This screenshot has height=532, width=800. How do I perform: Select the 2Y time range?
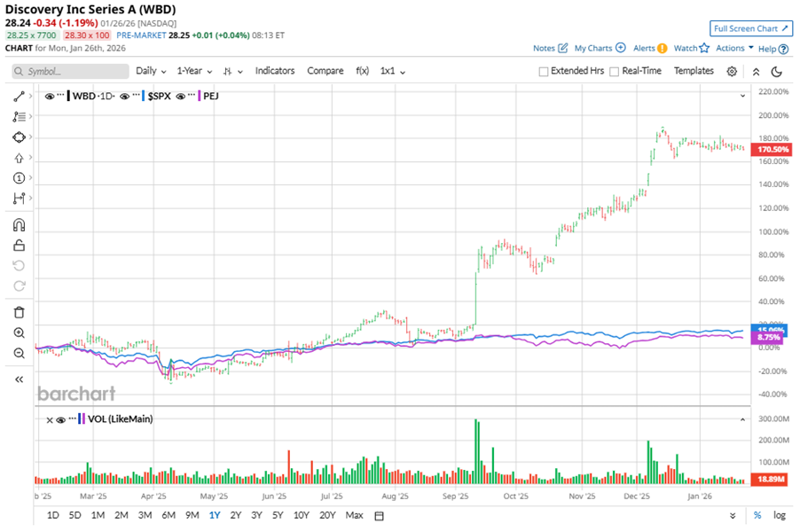click(x=235, y=515)
